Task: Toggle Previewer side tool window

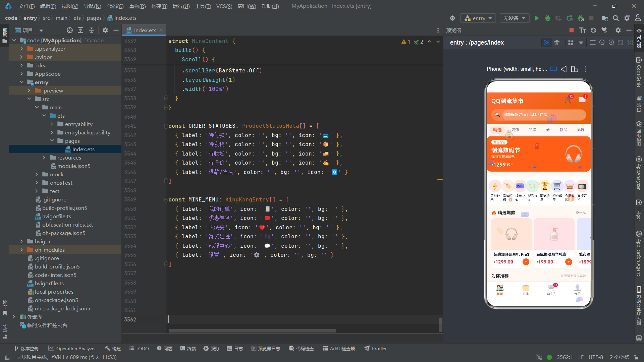Action: click(x=639, y=39)
